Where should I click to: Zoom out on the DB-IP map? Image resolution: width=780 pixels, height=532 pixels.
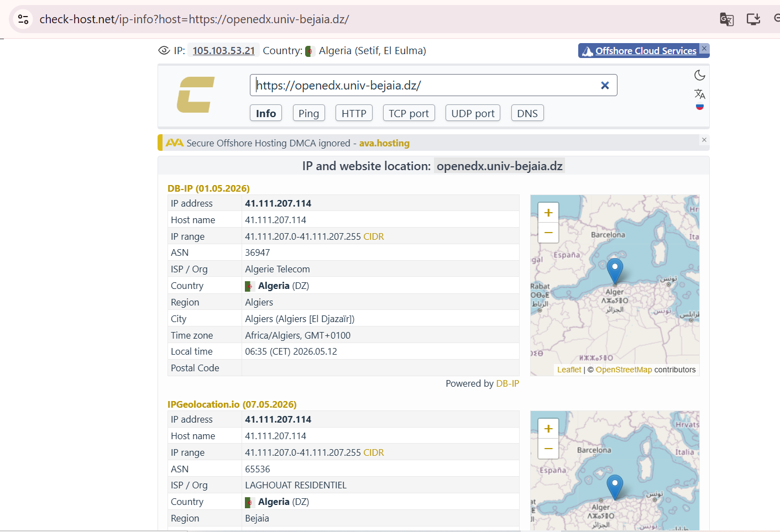point(548,233)
